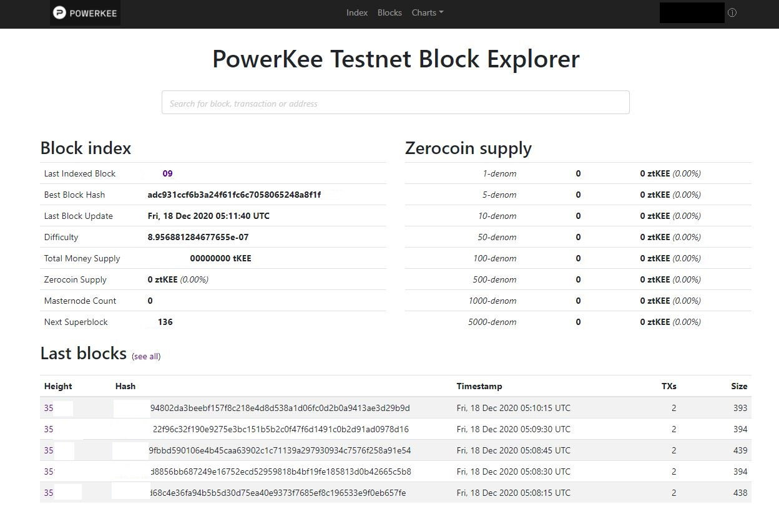Expand the Charts dropdown menu
The width and height of the screenshot is (779, 532).
[x=428, y=12]
